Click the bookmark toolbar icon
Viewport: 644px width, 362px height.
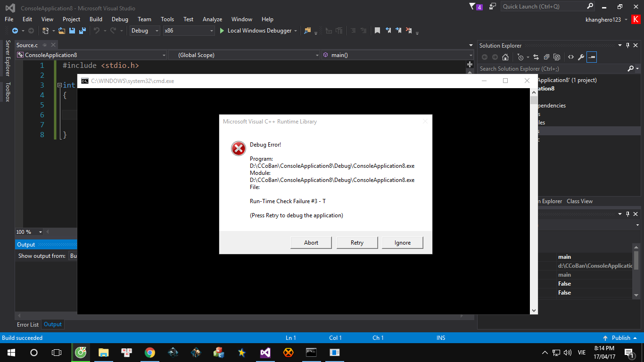(x=377, y=31)
